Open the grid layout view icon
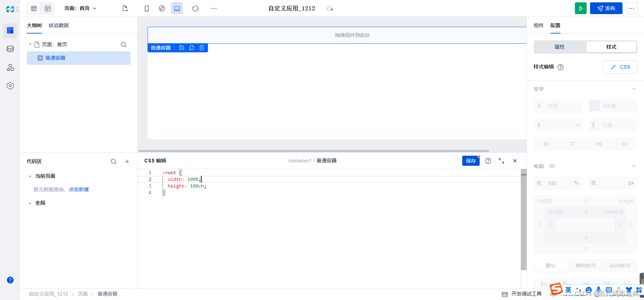This screenshot has width=644, height=300. tap(48, 8)
